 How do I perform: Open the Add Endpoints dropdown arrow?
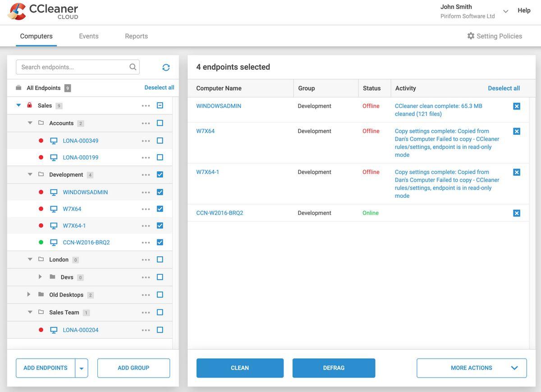(82, 368)
